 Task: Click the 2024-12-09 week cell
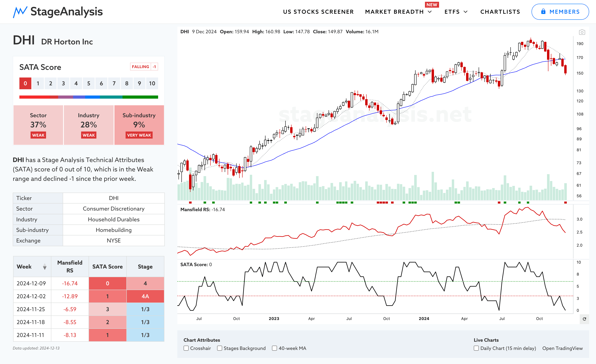click(32, 283)
